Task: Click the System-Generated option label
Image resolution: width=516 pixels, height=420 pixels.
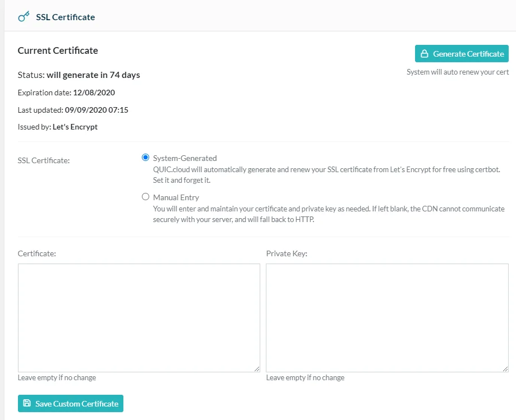Action: tap(185, 158)
